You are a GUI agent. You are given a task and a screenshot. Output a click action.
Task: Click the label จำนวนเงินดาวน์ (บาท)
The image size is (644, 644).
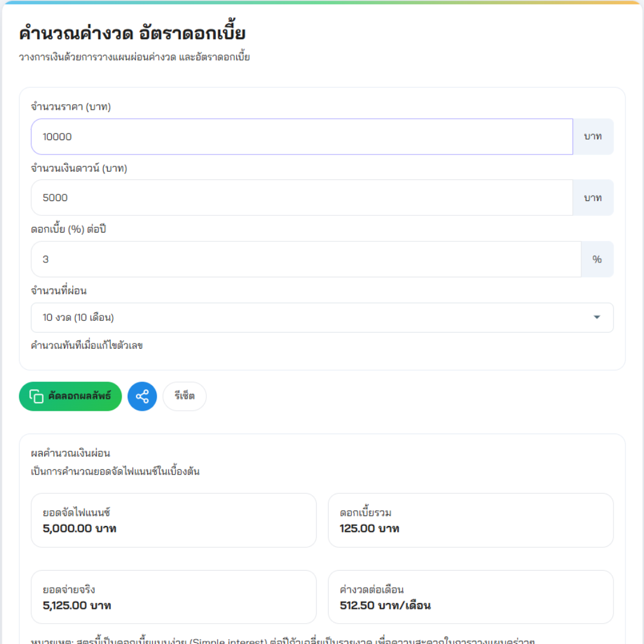pyautogui.click(x=79, y=168)
